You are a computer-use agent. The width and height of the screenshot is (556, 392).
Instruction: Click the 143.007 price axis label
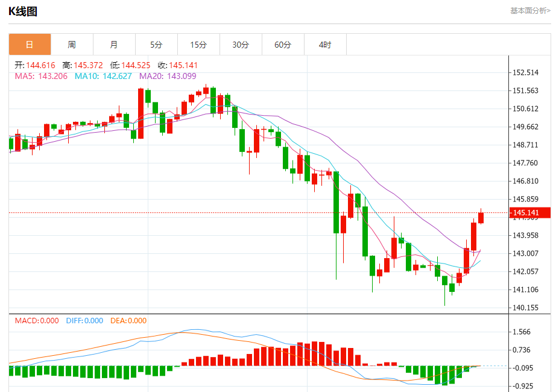click(525, 254)
